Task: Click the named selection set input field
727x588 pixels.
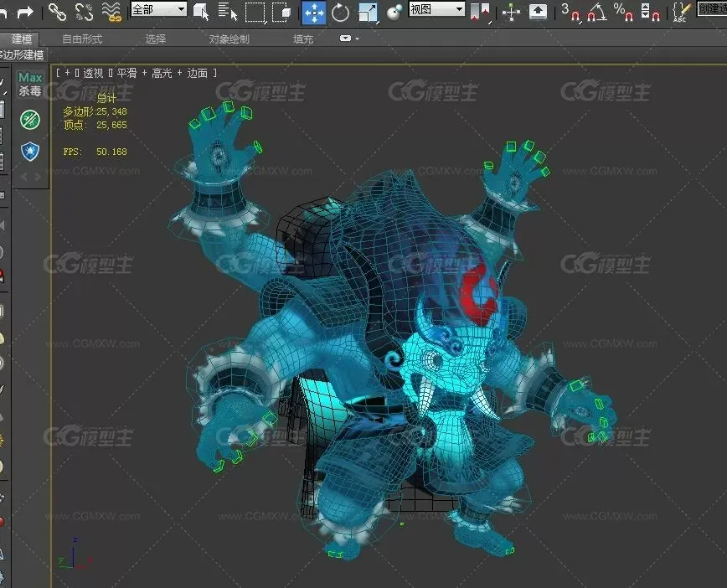Action: pos(712,9)
